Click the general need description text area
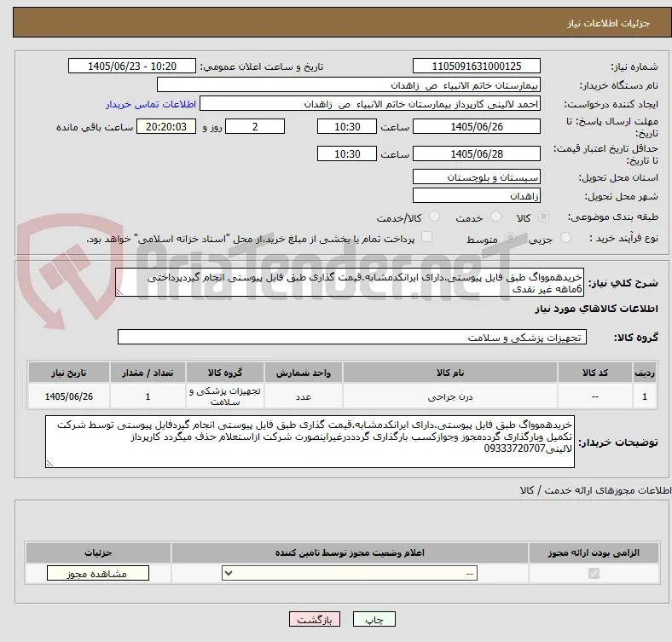672x642 pixels. click(350, 282)
